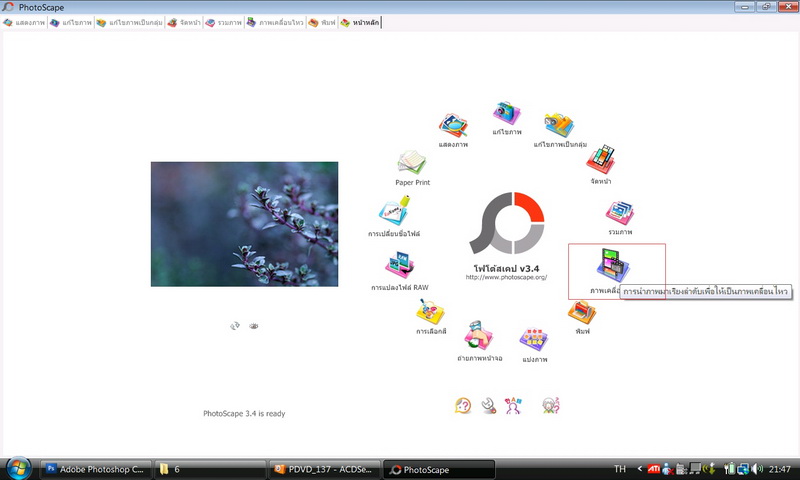The width and height of the screenshot is (800, 480).
Task: Select the หน้าหลัก home tab
Action: (360, 22)
